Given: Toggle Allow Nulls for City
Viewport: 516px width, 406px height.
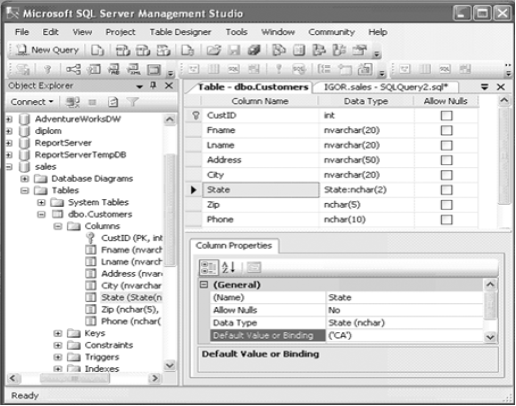Looking at the screenshot, I should [x=446, y=175].
